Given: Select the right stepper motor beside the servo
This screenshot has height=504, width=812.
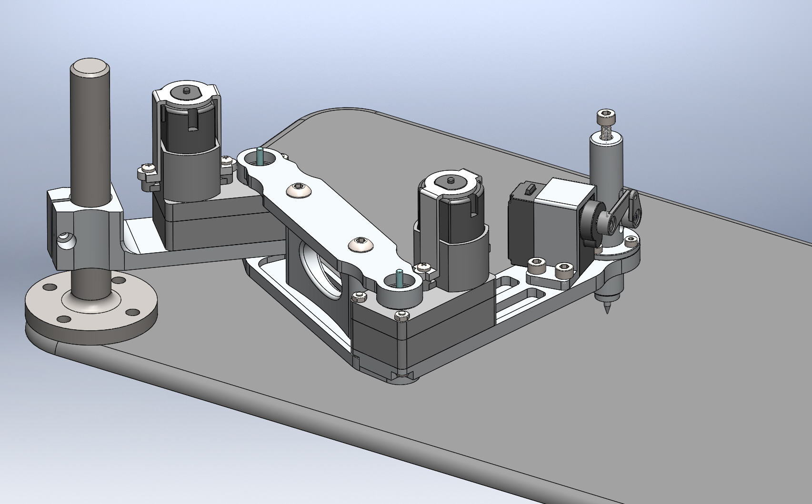Looking at the screenshot, I should tap(452, 231).
